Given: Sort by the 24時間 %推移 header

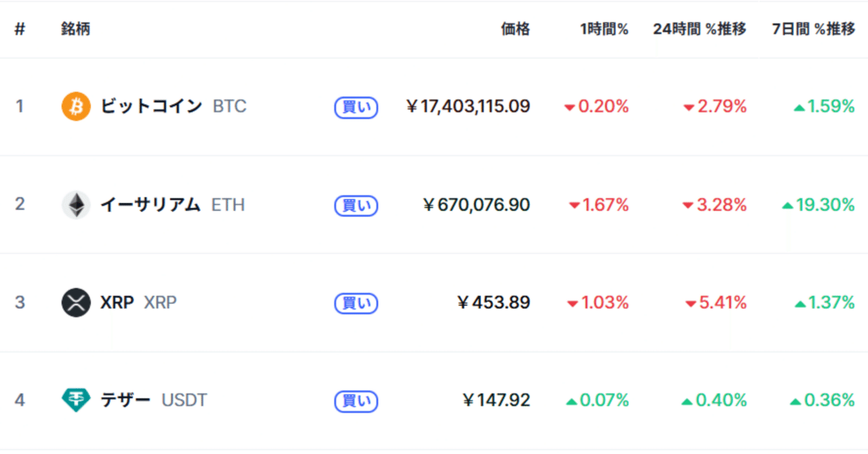Looking at the screenshot, I should [699, 29].
